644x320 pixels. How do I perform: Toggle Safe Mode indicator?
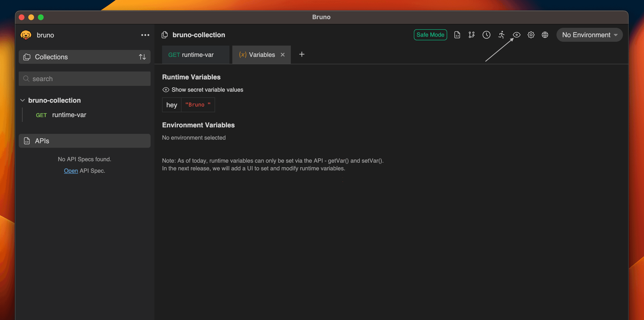(430, 35)
